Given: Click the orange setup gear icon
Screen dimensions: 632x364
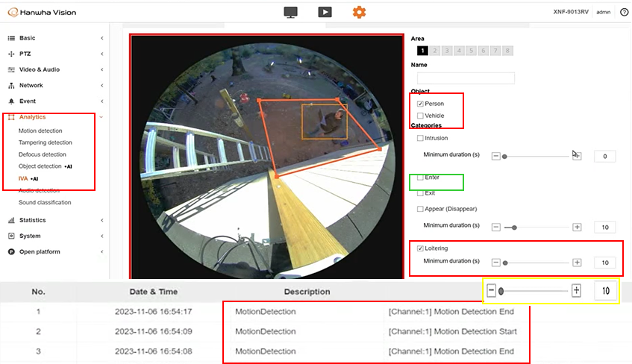Looking at the screenshot, I should (359, 12).
